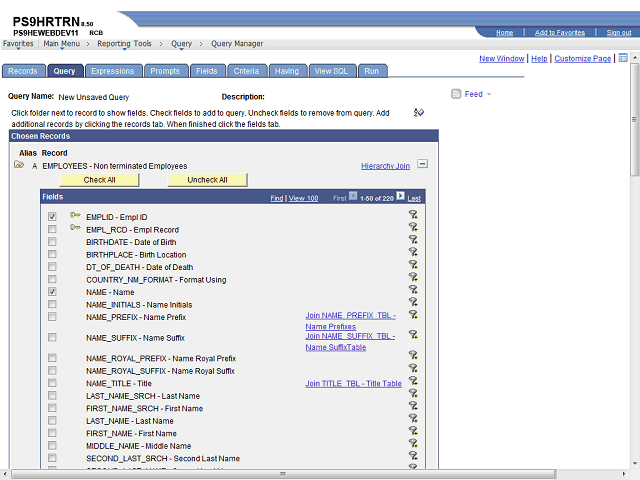This screenshot has width=640, height=480.
Task: Open the Feed dropdown arrow
Action: 489,94
